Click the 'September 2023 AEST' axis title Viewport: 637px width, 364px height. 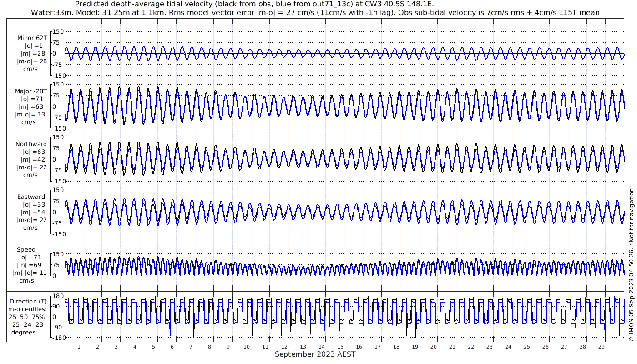click(315, 354)
